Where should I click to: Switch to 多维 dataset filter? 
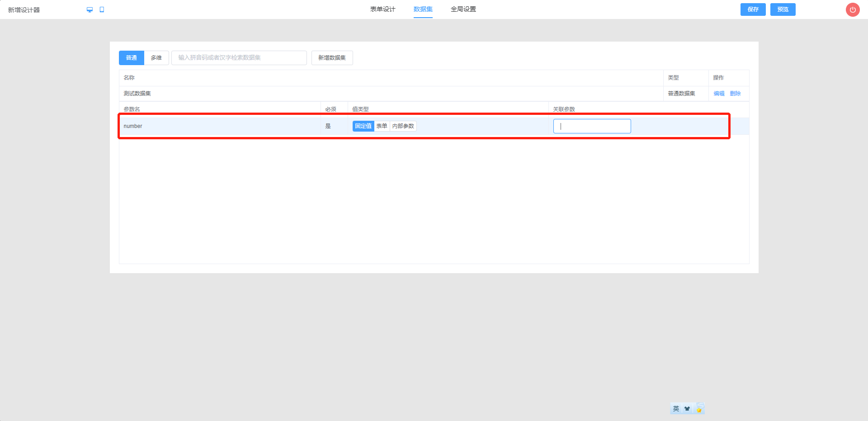156,58
